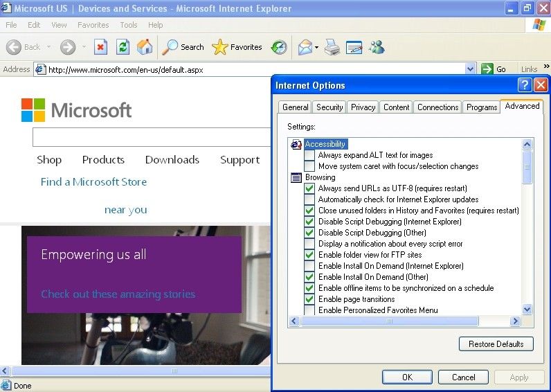Open the Favorites menu in menu bar
This screenshot has height=392, width=551.
[x=93, y=25]
